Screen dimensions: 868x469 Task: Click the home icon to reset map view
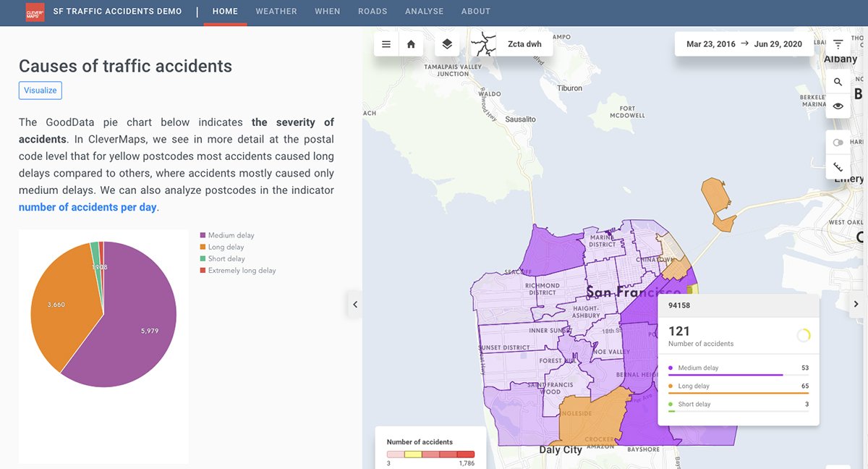pyautogui.click(x=411, y=43)
